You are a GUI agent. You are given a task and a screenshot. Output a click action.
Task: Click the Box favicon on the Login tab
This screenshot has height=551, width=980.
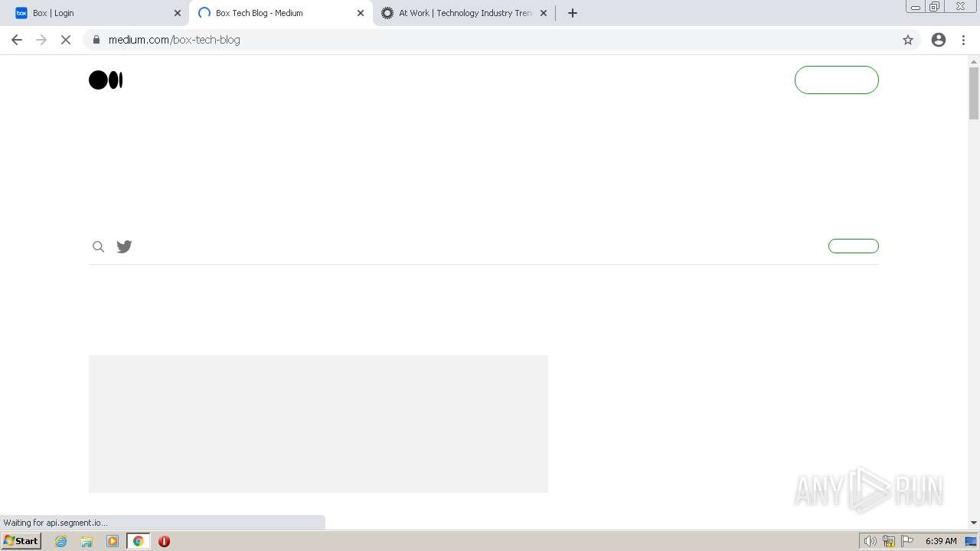(x=21, y=13)
